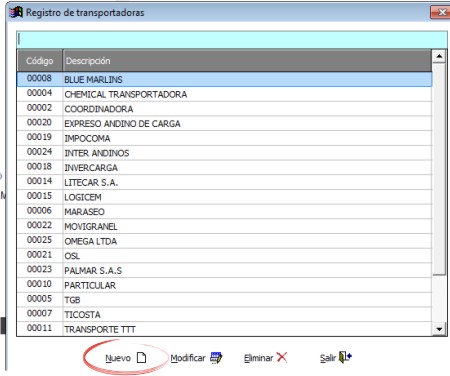Viewport: 450px width, 376px height.
Task: Click the scrollbar up arrow
Action: [439, 56]
